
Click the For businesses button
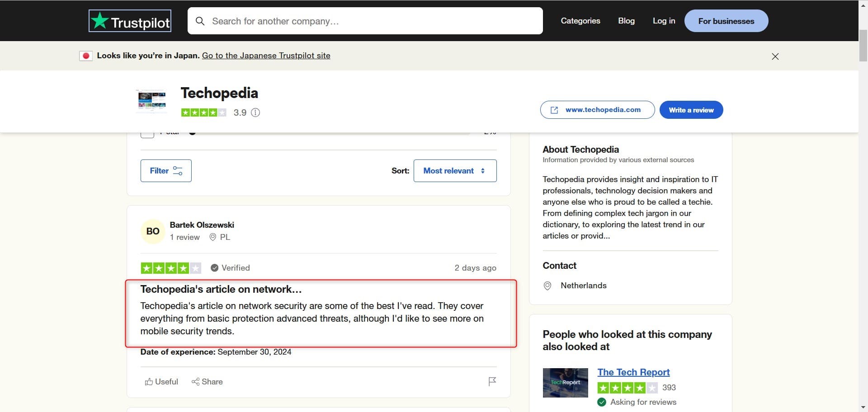pyautogui.click(x=726, y=21)
